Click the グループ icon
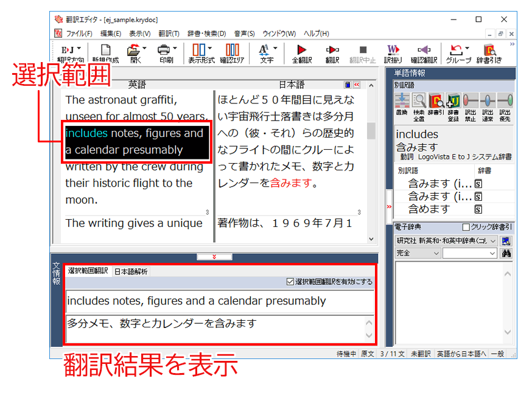This screenshot has height=398, width=532. coord(456,51)
